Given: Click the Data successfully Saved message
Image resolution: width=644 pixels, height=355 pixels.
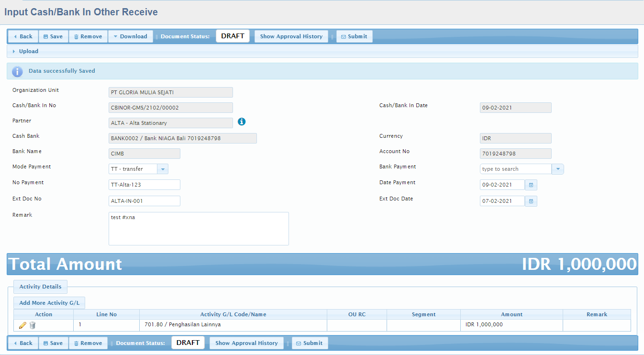Looking at the screenshot, I should click(x=62, y=71).
